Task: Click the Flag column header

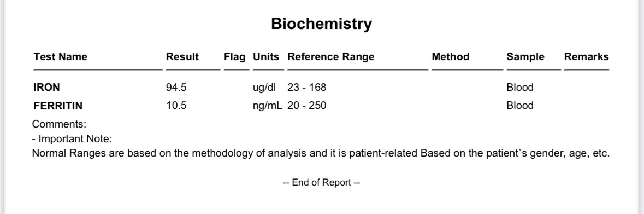Action: coord(234,57)
